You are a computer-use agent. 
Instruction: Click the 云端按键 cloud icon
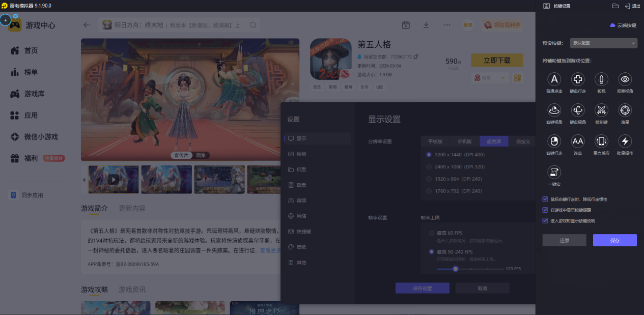(x=612, y=25)
